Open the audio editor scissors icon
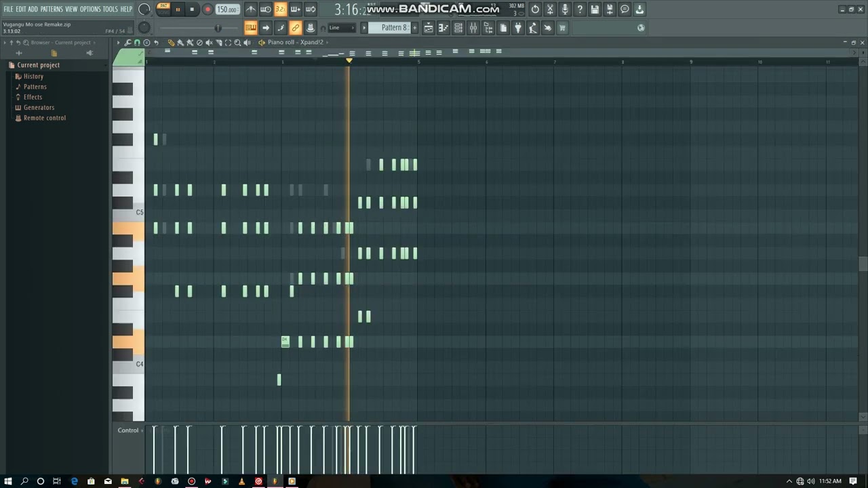868x488 pixels. coord(550,9)
